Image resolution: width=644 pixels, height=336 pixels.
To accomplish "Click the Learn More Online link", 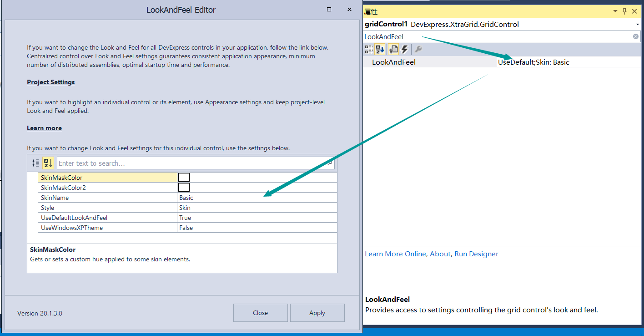I will (x=395, y=254).
